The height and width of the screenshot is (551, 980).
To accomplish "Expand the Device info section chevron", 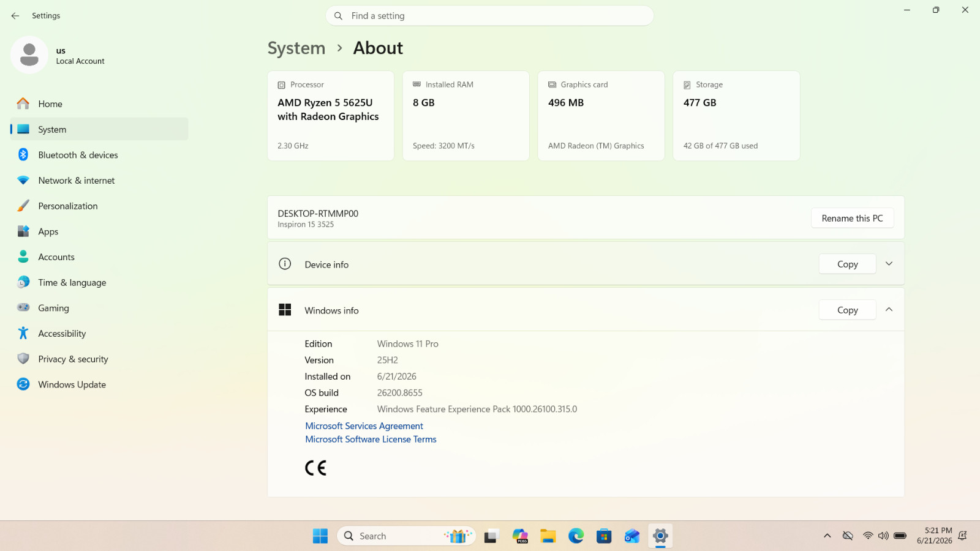I will coord(889,264).
